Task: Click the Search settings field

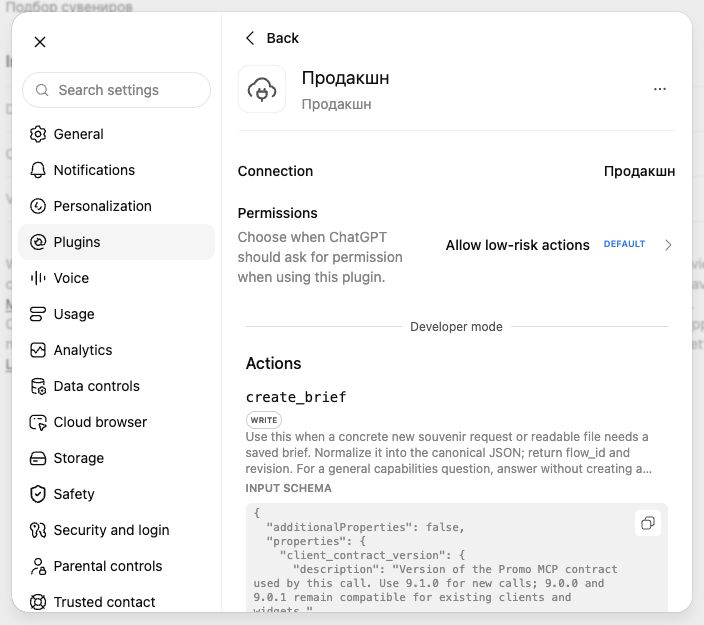Action: [x=116, y=90]
